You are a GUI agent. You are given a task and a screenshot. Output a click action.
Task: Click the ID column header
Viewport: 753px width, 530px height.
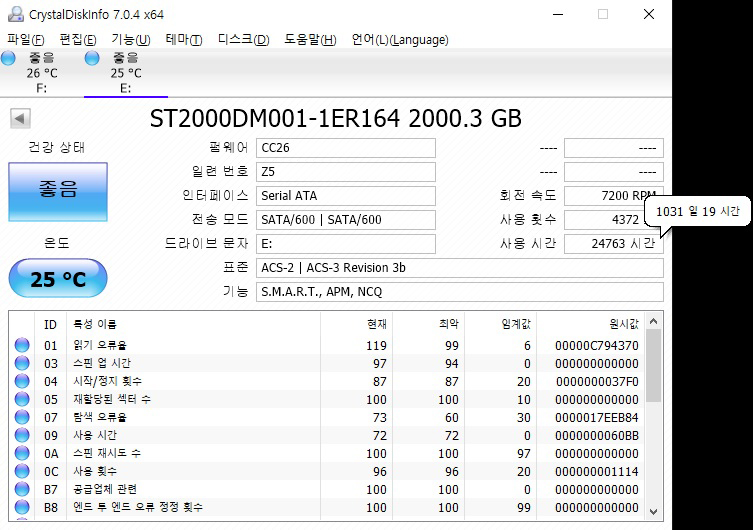coord(50,325)
